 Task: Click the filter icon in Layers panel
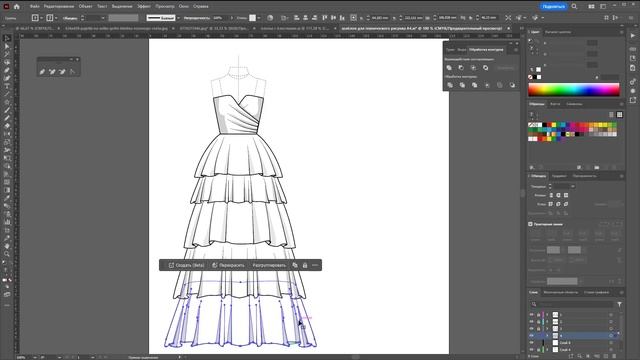tap(619, 304)
